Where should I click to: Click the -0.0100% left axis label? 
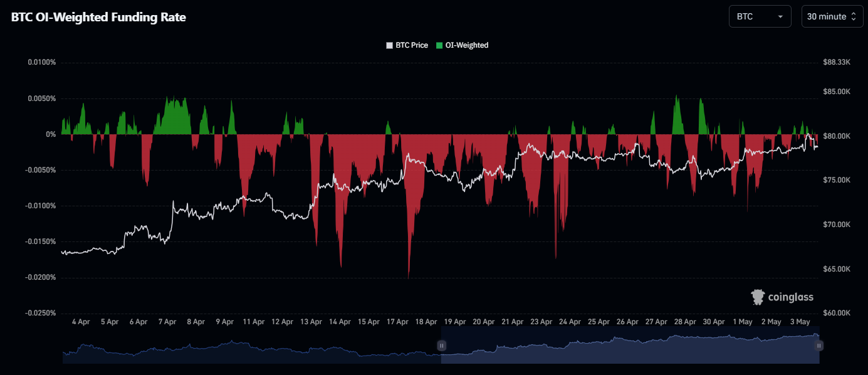[x=41, y=206]
